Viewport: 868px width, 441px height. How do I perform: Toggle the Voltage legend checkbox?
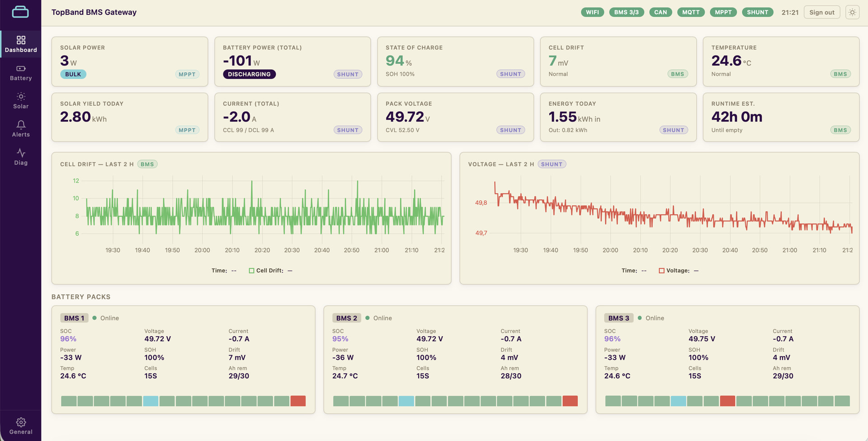point(661,271)
